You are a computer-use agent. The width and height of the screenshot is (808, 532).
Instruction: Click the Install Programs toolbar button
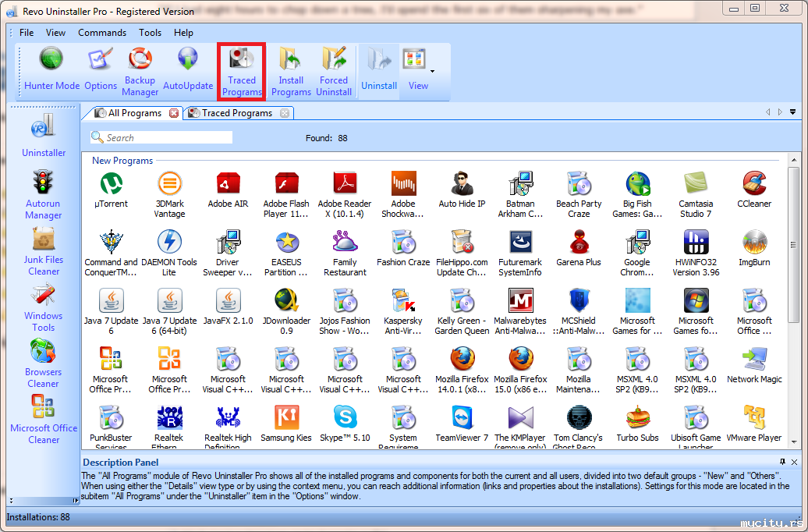pyautogui.click(x=291, y=72)
